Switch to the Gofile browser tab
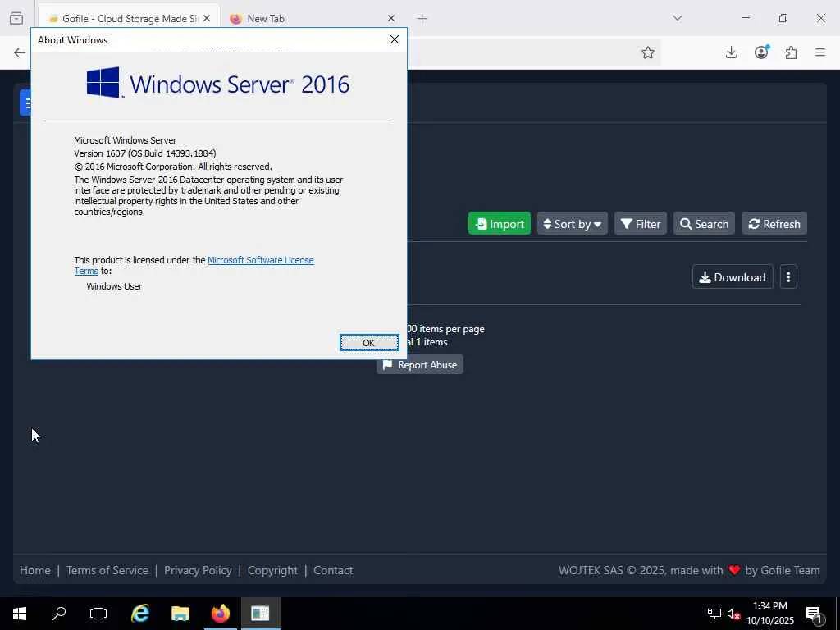Image resolution: width=840 pixels, height=630 pixels. (129, 18)
